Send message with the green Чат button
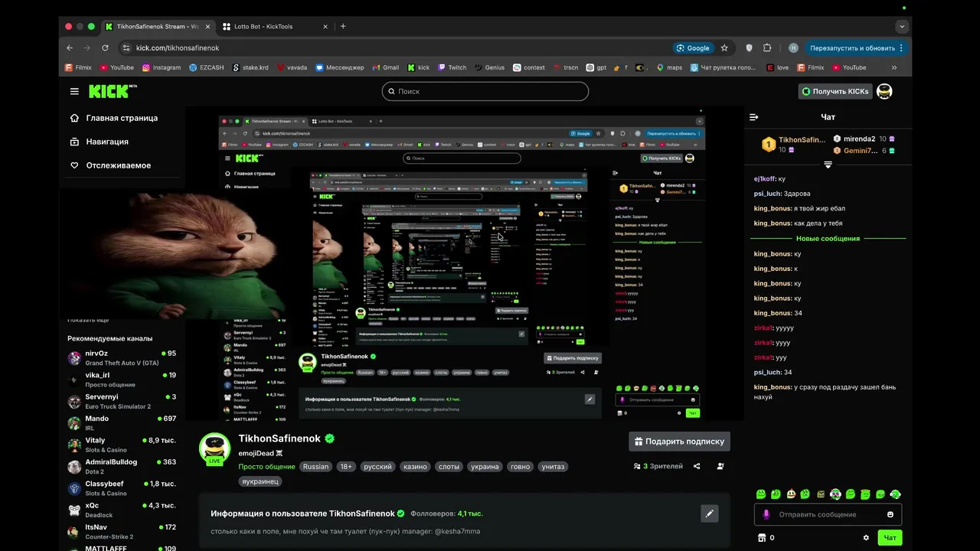 pos(890,538)
